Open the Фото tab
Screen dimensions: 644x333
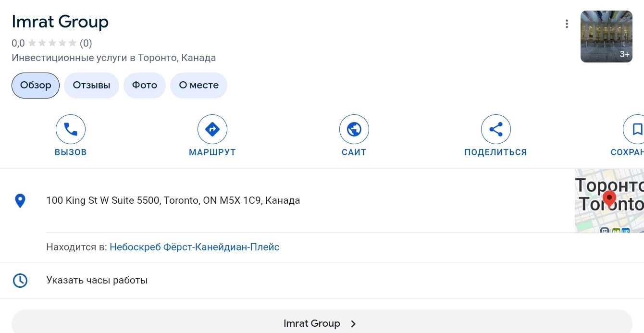click(145, 86)
